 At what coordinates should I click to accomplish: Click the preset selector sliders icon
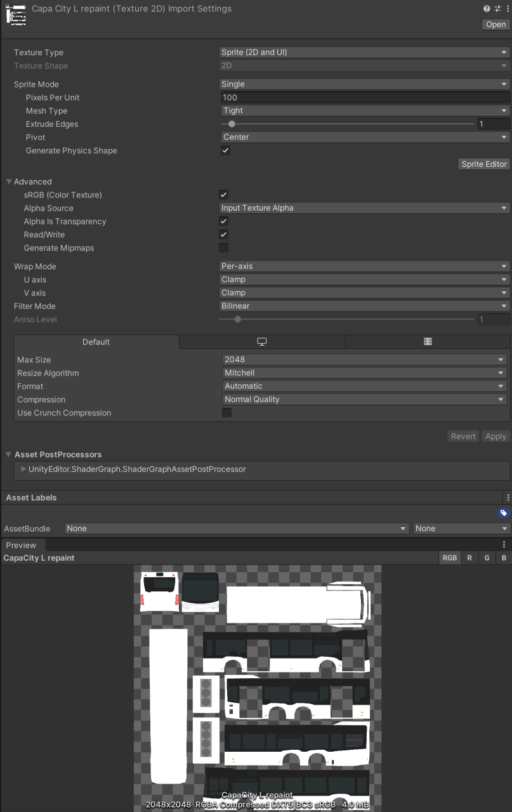[496, 9]
